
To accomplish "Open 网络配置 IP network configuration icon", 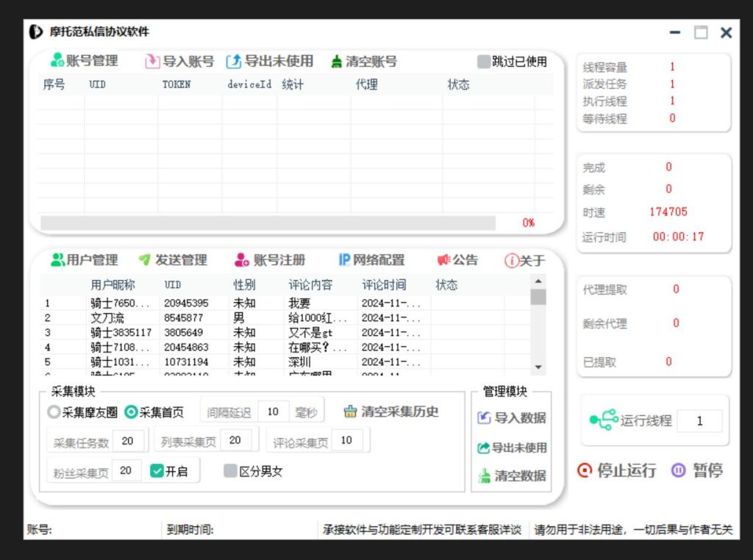I will click(x=344, y=260).
